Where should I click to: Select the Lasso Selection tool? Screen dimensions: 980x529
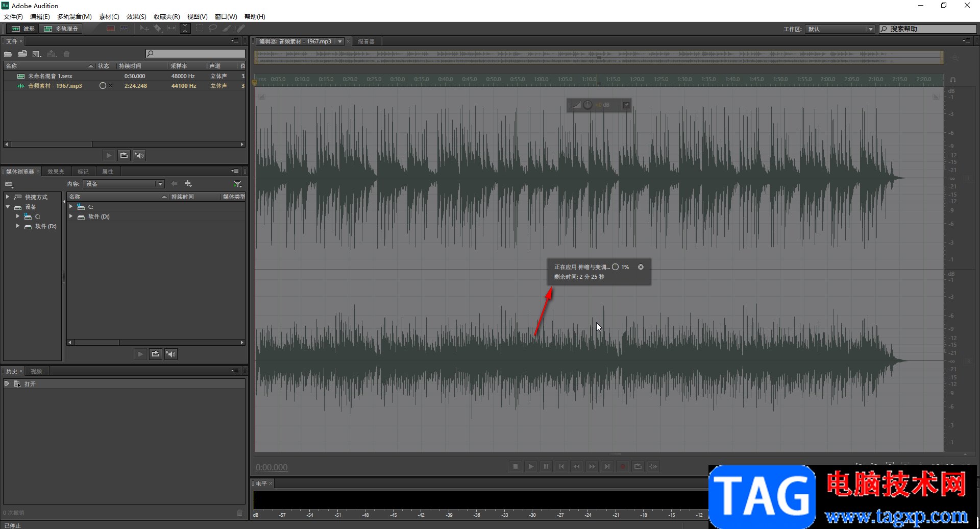point(213,29)
